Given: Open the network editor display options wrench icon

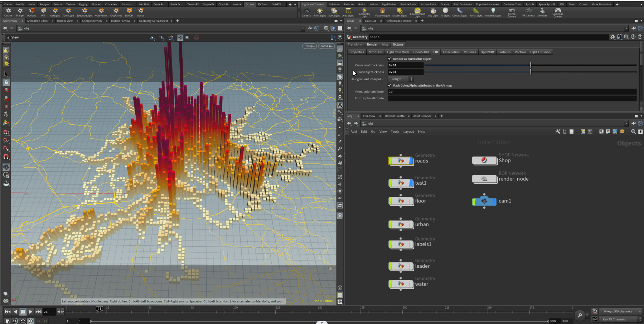Looking at the screenshot, I should point(558,132).
